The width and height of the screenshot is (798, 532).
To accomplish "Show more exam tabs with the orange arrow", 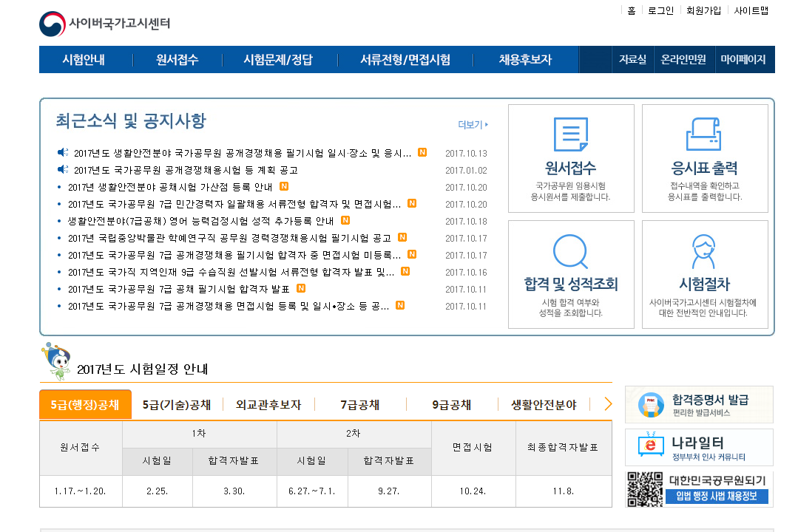I will click(x=608, y=404).
